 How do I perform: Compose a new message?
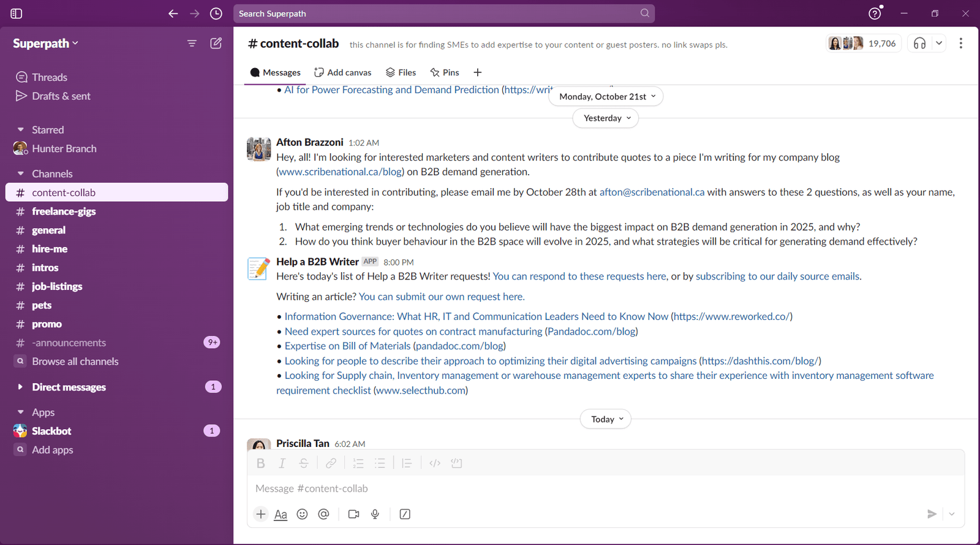216,43
